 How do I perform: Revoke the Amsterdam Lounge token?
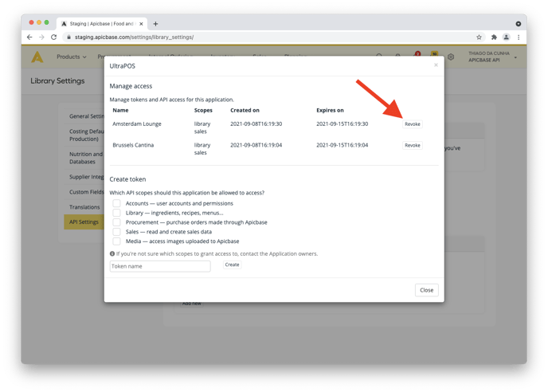pyautogui.click(x=413, y=124)
